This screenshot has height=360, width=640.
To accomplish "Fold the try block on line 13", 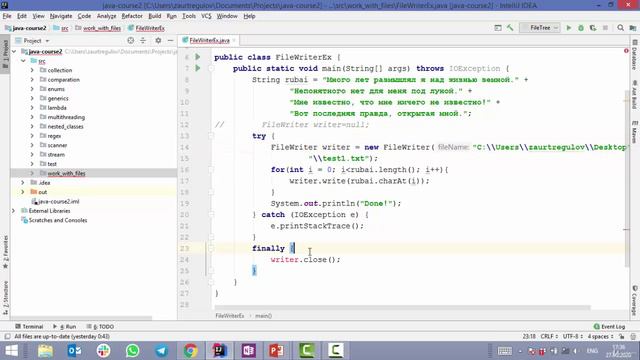I will pyautogui.click(x=211, y=136).
